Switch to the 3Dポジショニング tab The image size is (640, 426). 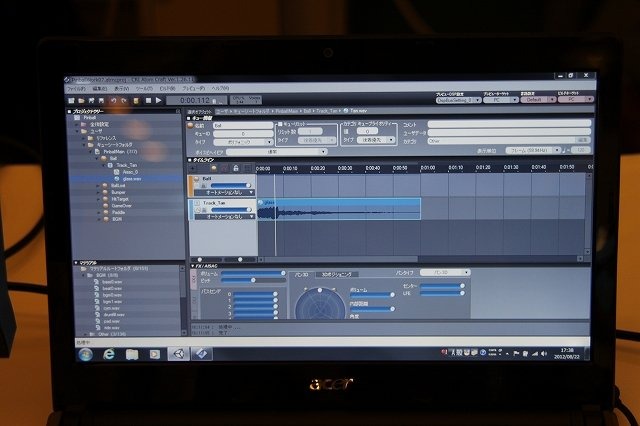337,275
